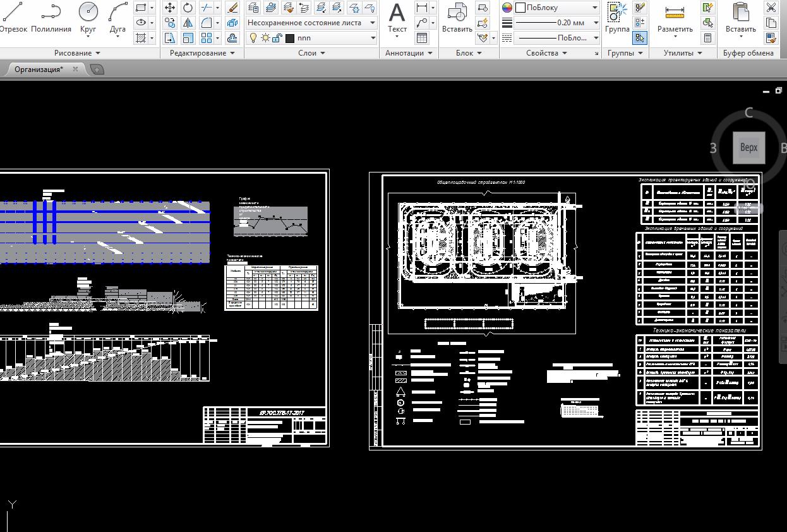The width and height of the screenshot is (787, 532).
Task: Open object color dropdown ПоБлоку
Action: (x=557, y=8)
